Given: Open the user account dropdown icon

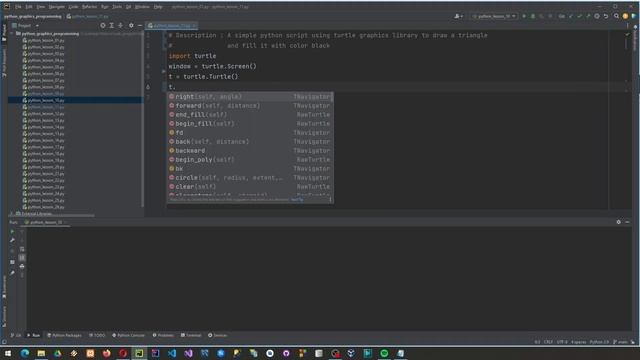Looking at the screenshot, I should 458,16.
